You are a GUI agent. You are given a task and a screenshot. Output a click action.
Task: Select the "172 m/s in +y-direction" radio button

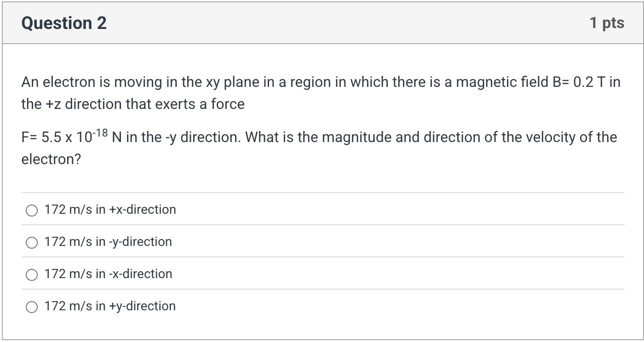tap(31, 307)
